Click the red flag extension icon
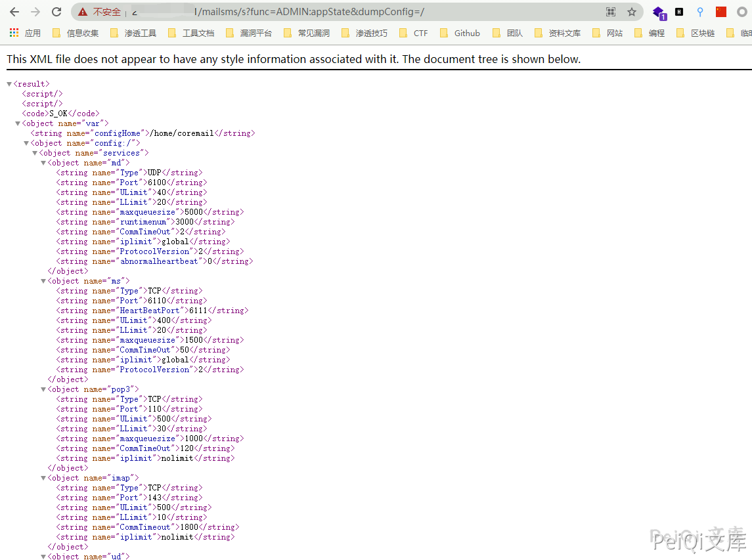752x560 pixels. point(721,12)
